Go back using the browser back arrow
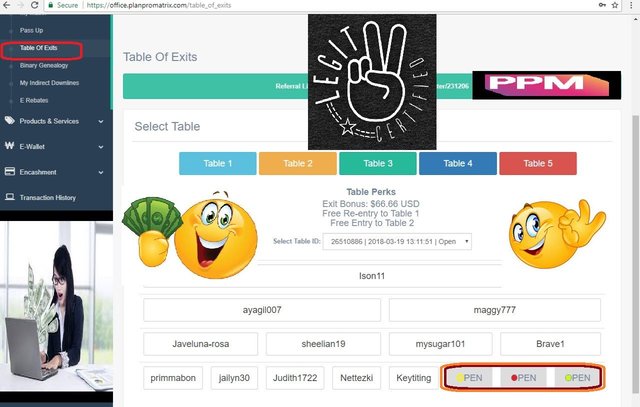This screenshot has height=407, width=640. pyautogui.click(x=7, y=5)
